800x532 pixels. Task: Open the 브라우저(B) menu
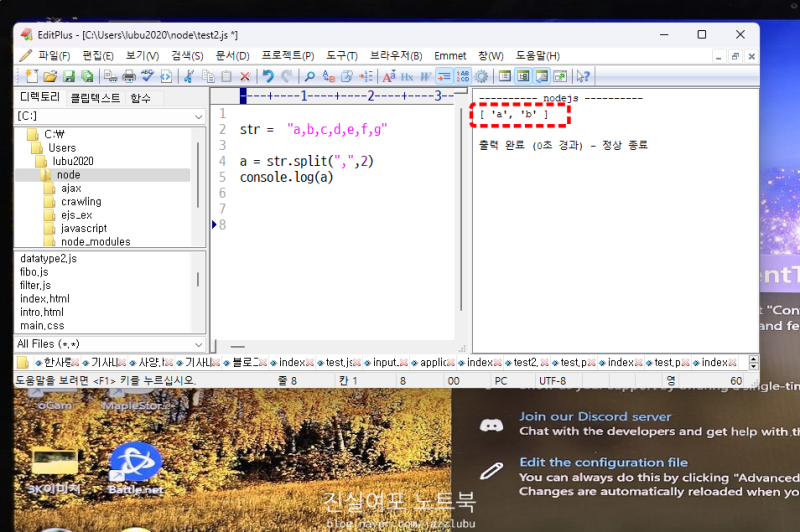click(396, 56)
